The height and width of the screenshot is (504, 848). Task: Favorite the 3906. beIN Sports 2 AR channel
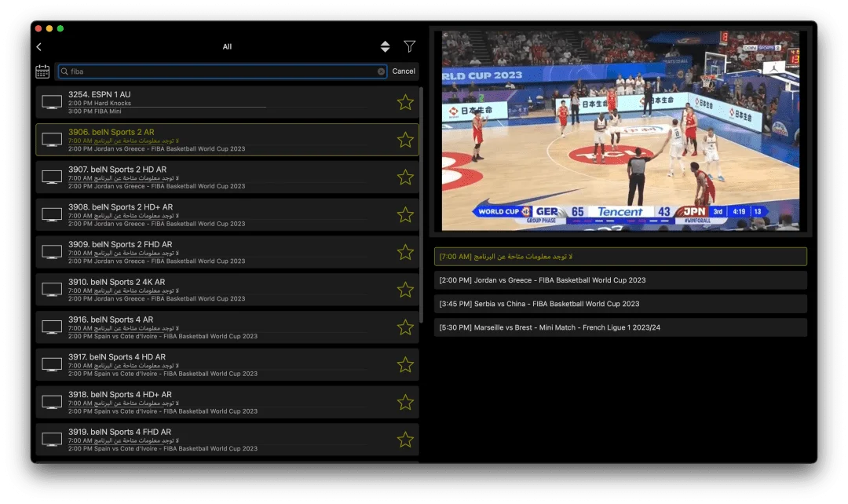(405, 140)
